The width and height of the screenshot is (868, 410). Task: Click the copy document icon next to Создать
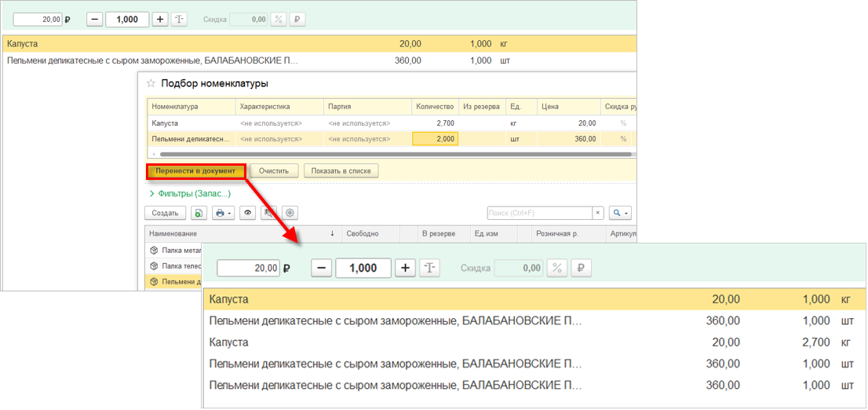[199, 213]
